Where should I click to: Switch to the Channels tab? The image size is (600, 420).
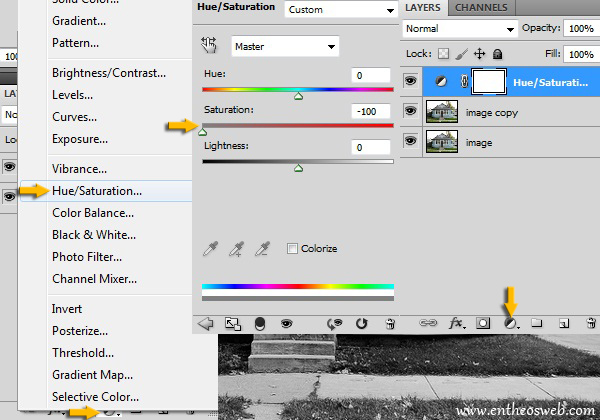point(481,8)
